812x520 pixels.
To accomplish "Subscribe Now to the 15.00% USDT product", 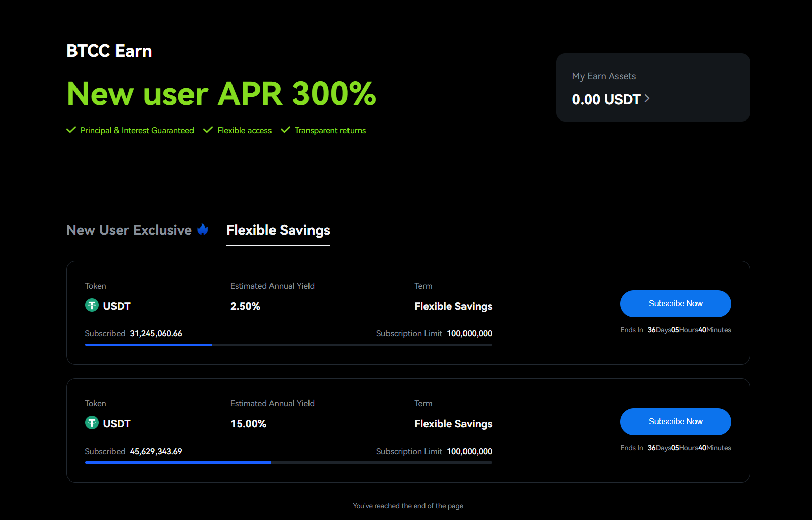I will click(675, 422).
